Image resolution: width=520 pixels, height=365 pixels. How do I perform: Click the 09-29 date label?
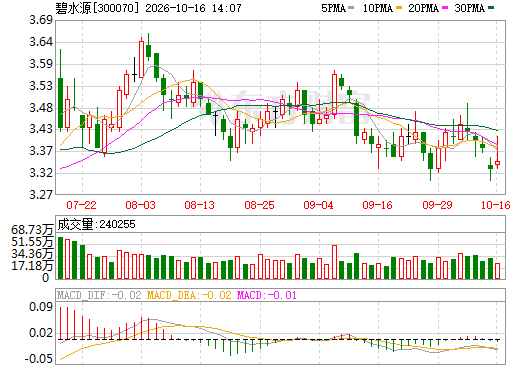(437, 205)
